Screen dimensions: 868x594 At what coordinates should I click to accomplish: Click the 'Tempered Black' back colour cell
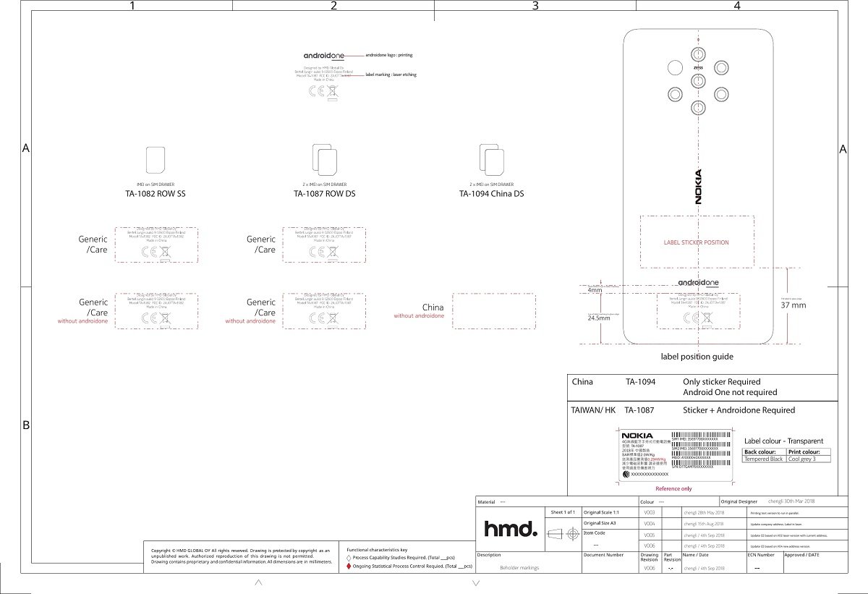(x=765, y=459)
